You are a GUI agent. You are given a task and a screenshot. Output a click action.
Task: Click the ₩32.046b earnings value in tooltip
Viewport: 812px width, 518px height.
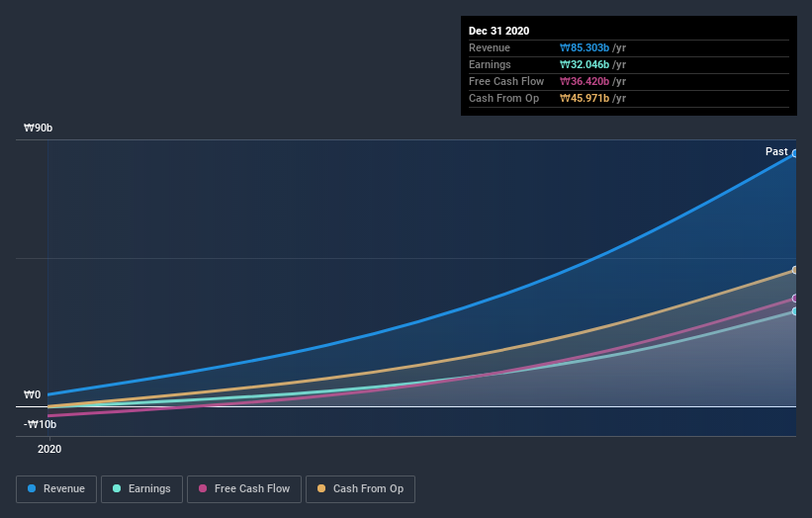click(585, 64)
